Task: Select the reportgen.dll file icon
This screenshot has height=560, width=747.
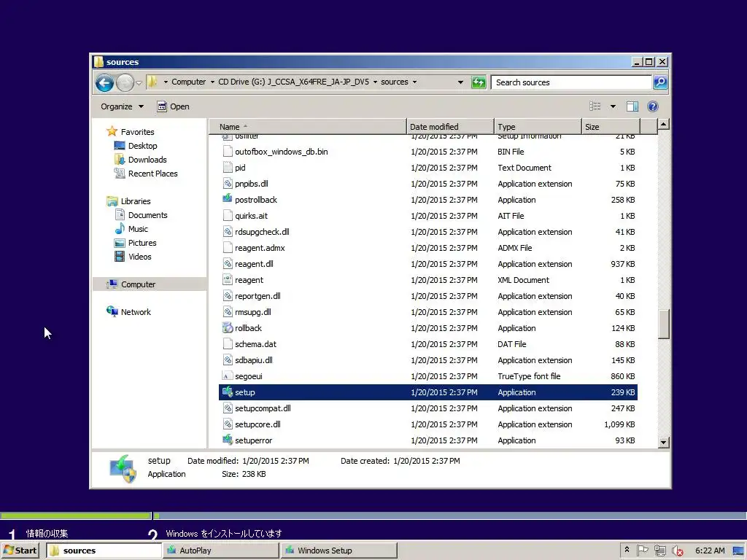Action: [228, 296]
